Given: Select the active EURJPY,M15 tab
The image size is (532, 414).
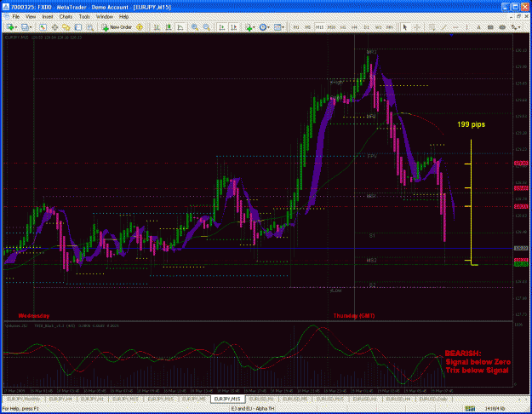Looking at the screenshot, I should point(227,399).
